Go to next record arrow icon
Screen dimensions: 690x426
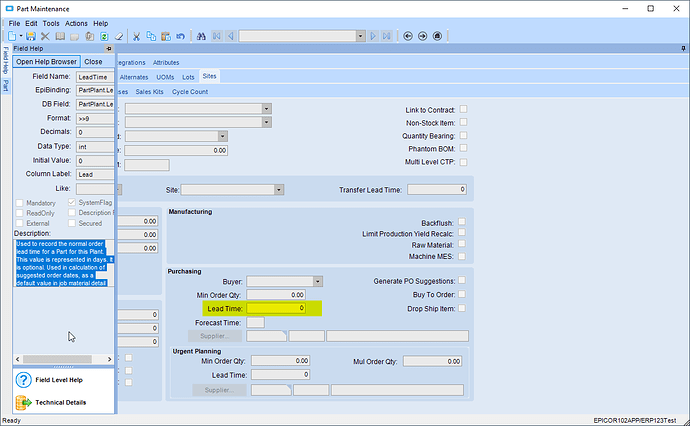click(x=373, y=36)
